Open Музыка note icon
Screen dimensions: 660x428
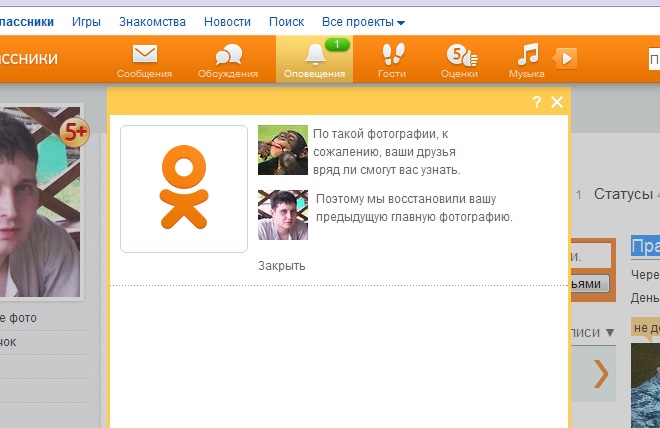[527, 54]
